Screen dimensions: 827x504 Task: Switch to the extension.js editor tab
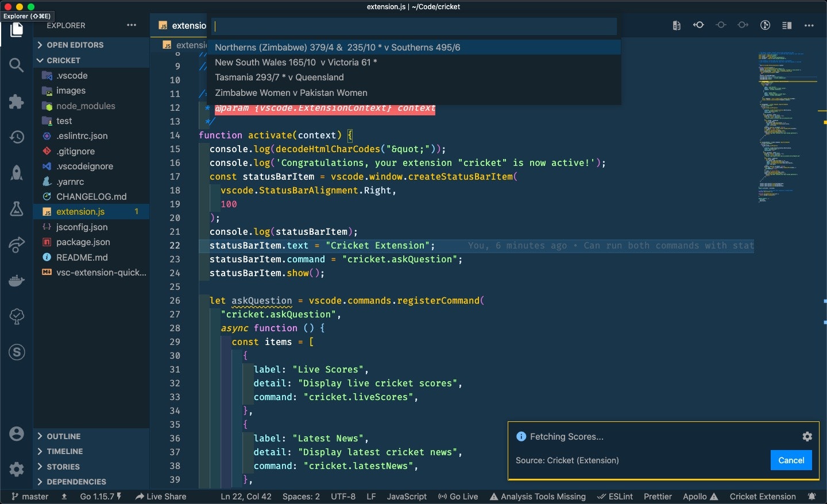[x=184, y=26]
